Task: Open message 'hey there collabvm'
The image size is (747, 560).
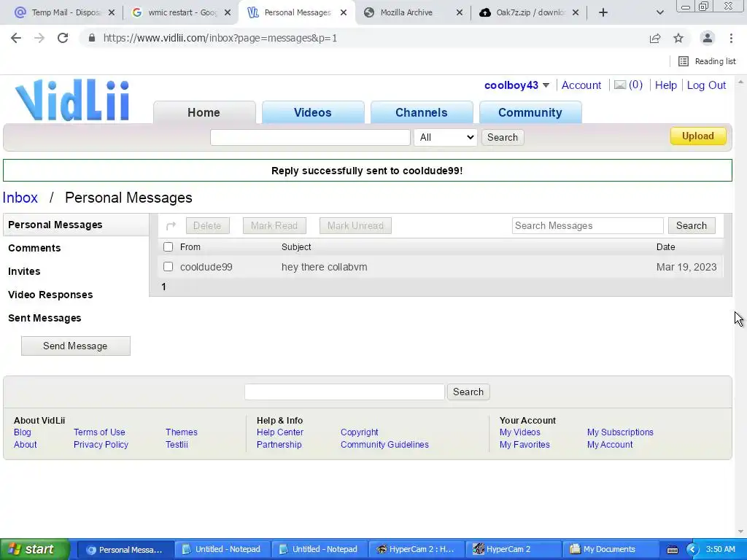Action: coord(324,267)
